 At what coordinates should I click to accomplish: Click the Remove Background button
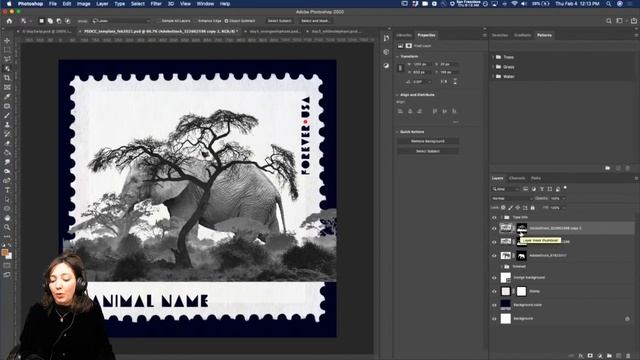pos(428,141)
